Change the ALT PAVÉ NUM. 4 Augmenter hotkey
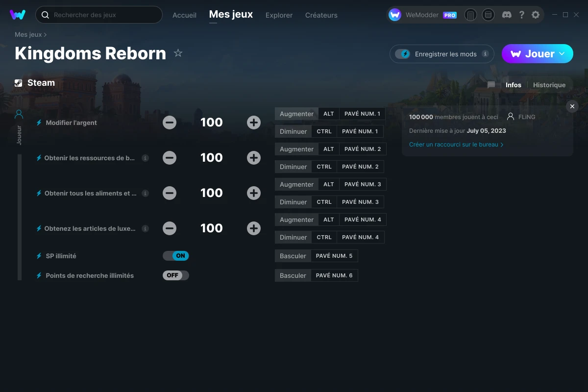The image size is (588, 392). [x=331, y=220]
